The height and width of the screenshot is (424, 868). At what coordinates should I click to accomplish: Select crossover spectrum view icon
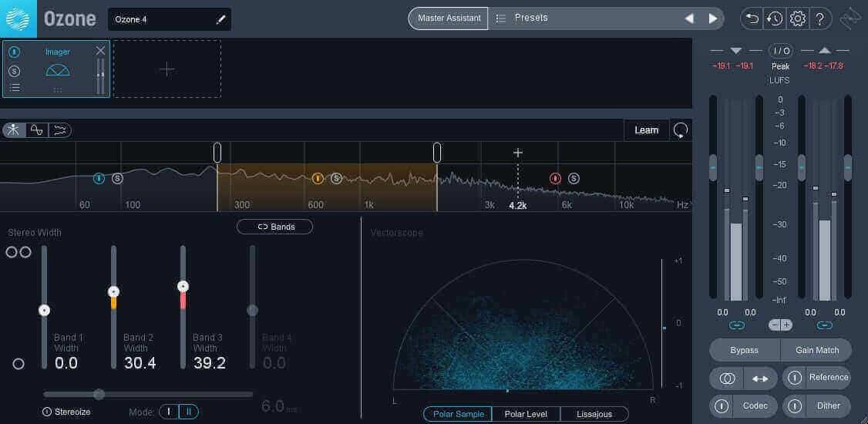pos(60,130)
